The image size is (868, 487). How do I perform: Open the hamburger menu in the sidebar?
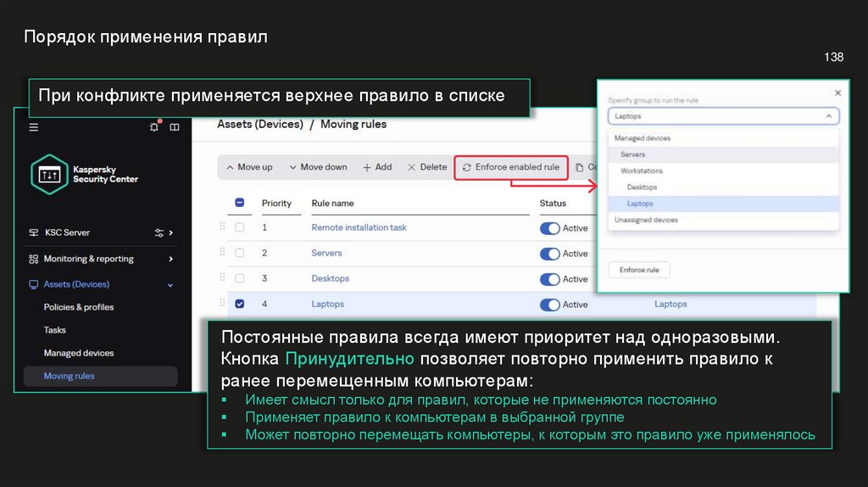tap(34, 127)
